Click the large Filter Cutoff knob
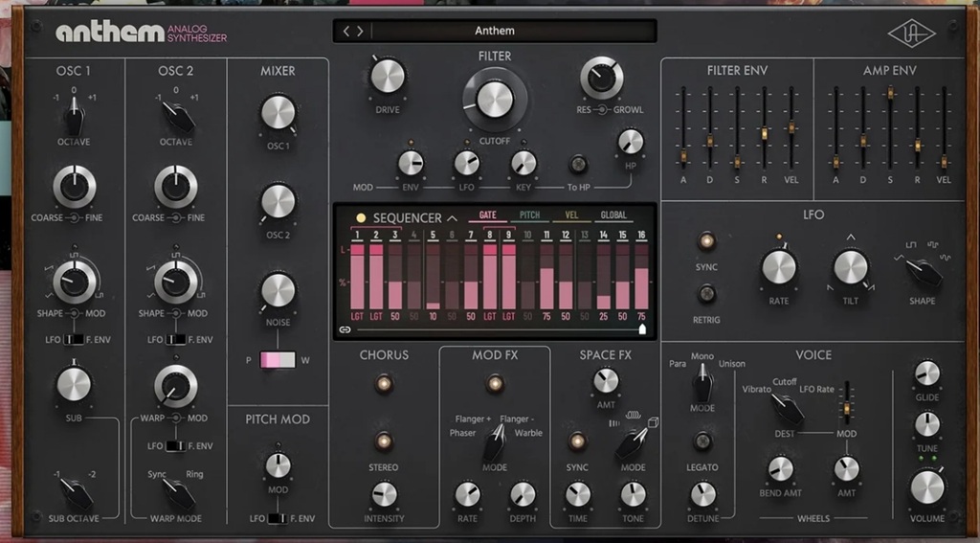Viewport: 980px width, 543px height. point(495,101)
